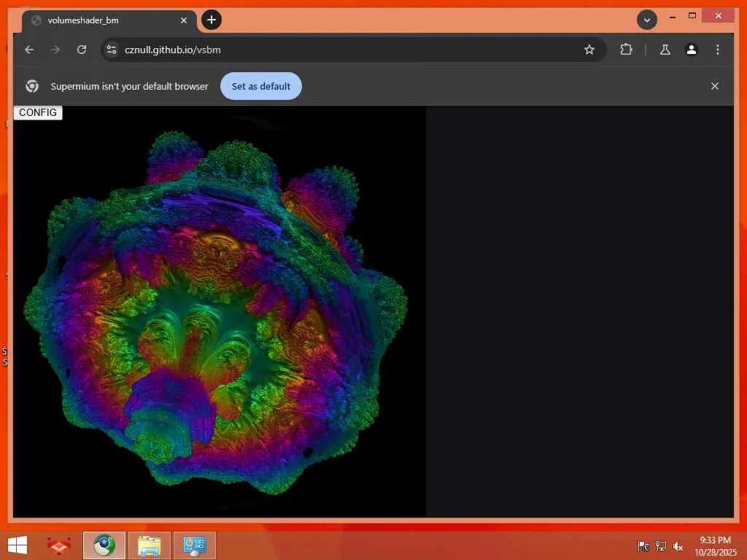Open the Extensions puzzle icon
This screenshot has width=747, height=560.
(x=626, y=50)
